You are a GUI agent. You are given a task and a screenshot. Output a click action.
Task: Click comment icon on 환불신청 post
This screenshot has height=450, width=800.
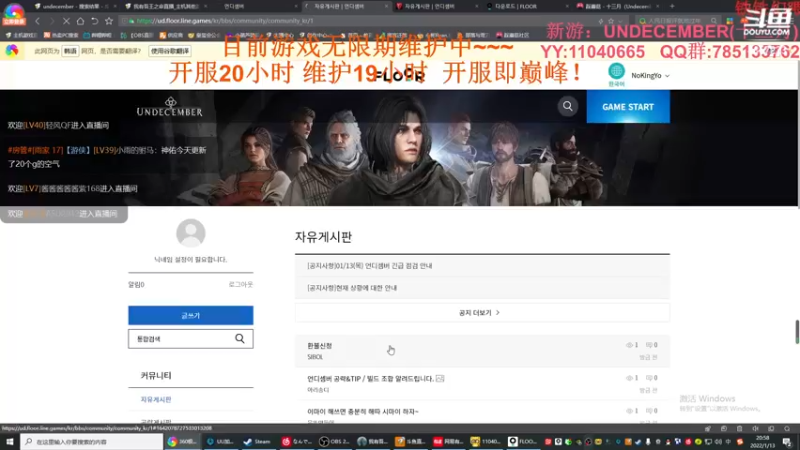[x=649, y=345]
